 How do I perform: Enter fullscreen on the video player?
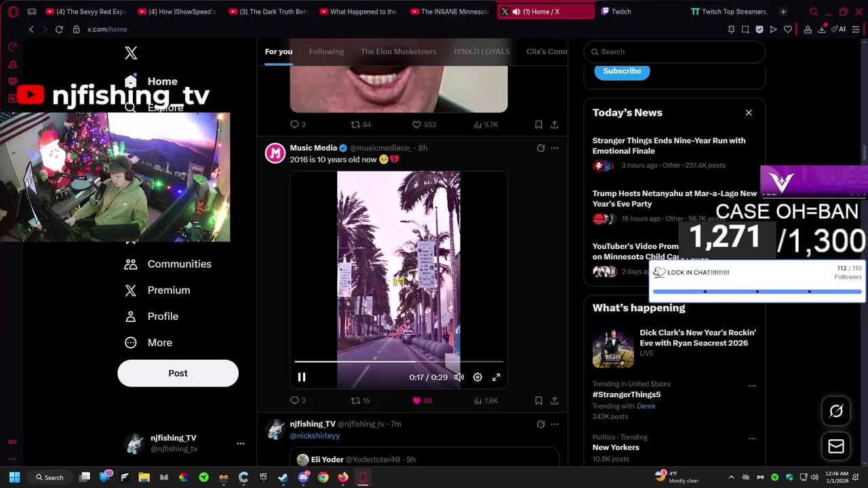(x=496, y=378)
